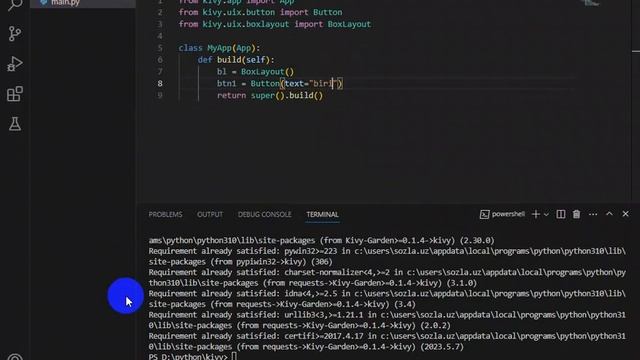Viewport: 640px width, 360px height.
Task: Place cursor in 'btn1 = Button' line
Action: (x=280, y=83)
